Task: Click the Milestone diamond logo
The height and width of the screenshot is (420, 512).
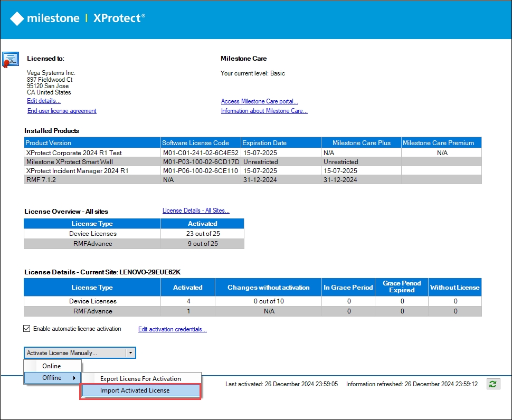Action: tap(17, 18)
